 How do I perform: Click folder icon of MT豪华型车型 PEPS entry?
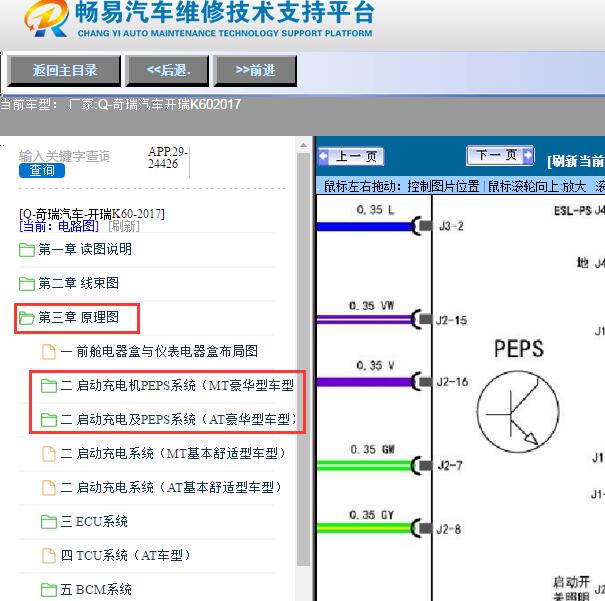click(49, 385)
